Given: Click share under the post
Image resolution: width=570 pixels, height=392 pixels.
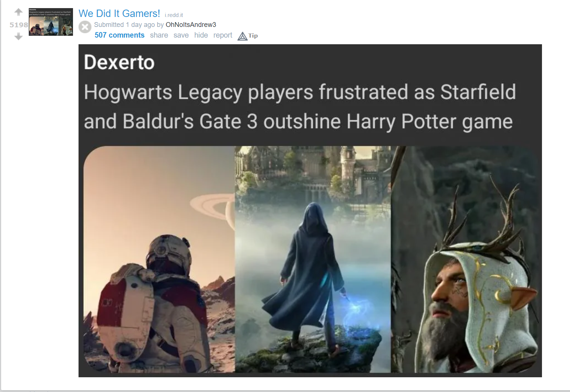Looking at the screenshot, I should coord(159,35).
